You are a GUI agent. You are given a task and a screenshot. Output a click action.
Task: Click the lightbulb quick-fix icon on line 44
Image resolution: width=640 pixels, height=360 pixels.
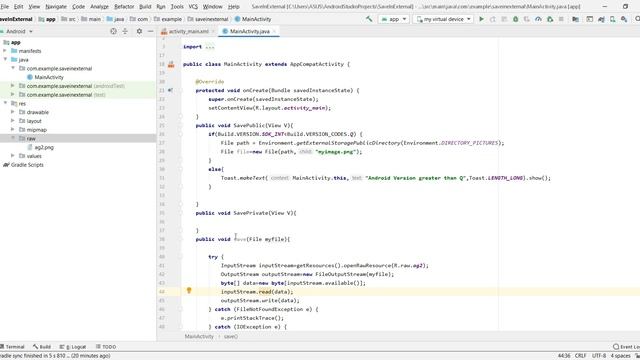189,291
